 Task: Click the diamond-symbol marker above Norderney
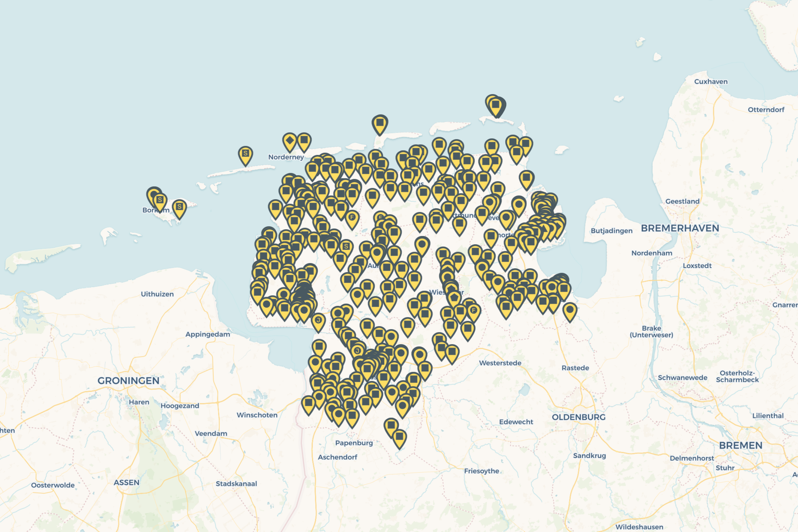[289, 142]
